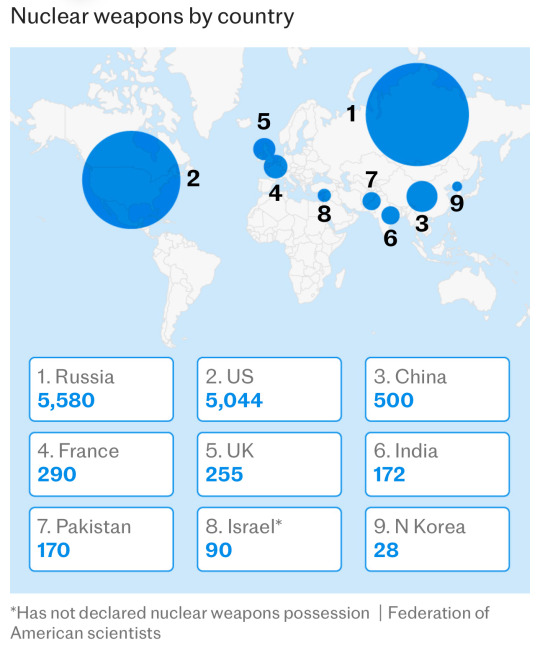
Task: Click map number label '6' below India
Action: point(390,238)
